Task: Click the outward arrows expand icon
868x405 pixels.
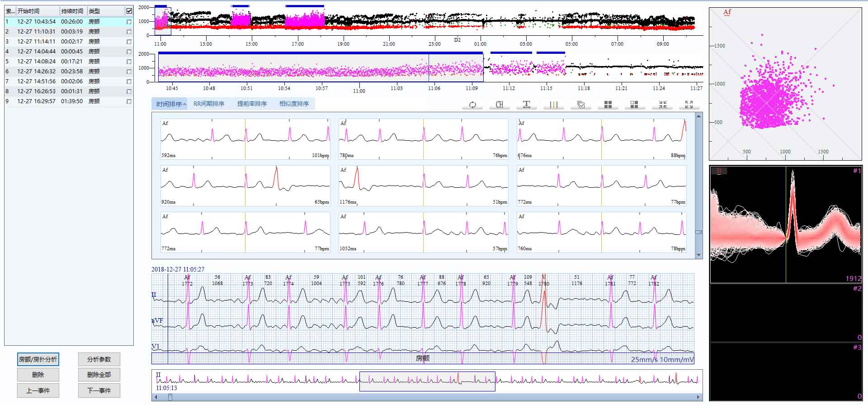Action: click(x=689, y=105)
